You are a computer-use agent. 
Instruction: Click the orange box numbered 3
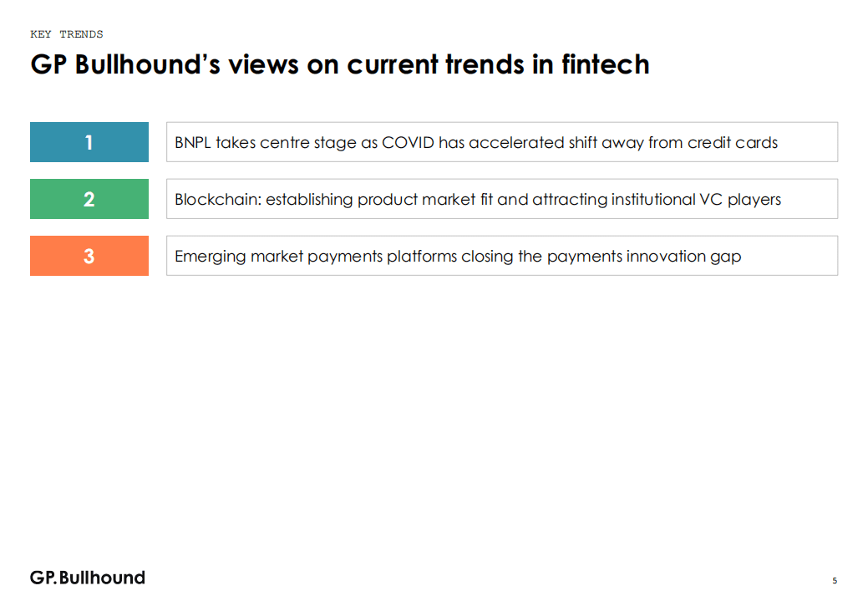(89, 256)
